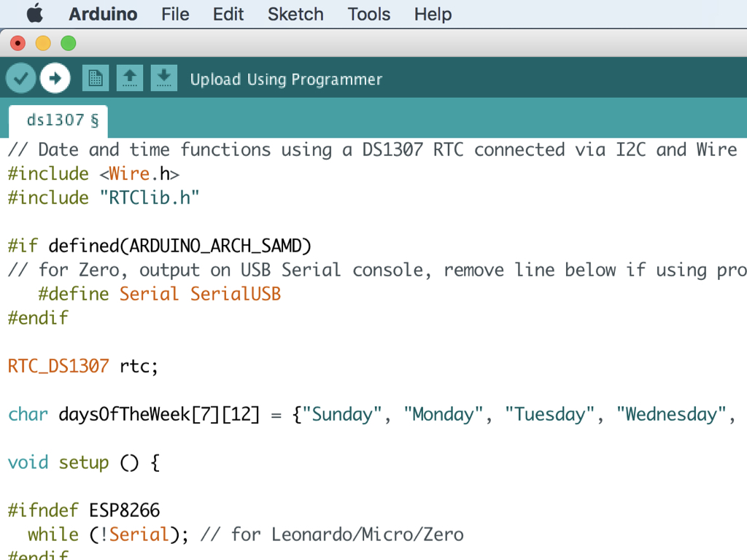747x560 pixels.
Task: Click the '// for Leonardo/Micro/Zero' comment
Action: click(x=332, y=534)
